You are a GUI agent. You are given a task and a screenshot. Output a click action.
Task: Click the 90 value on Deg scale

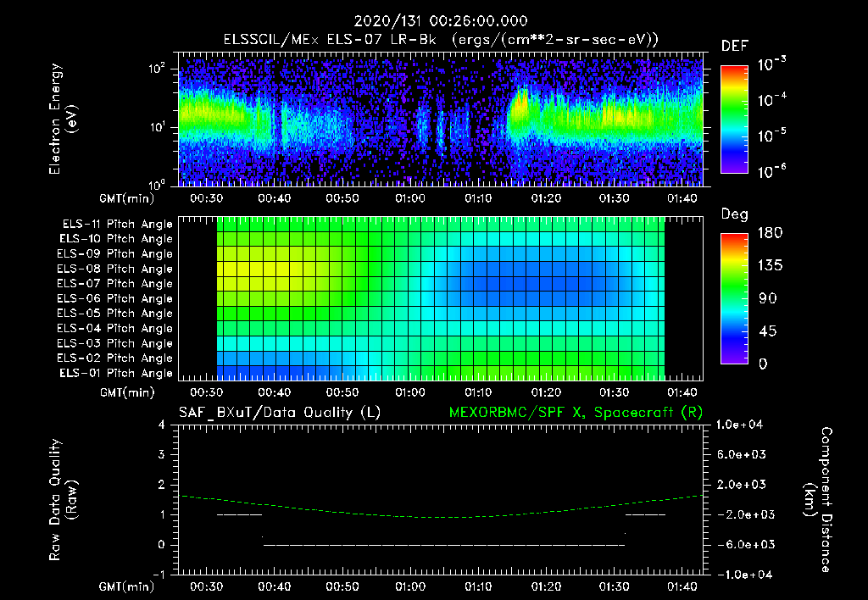768,299
